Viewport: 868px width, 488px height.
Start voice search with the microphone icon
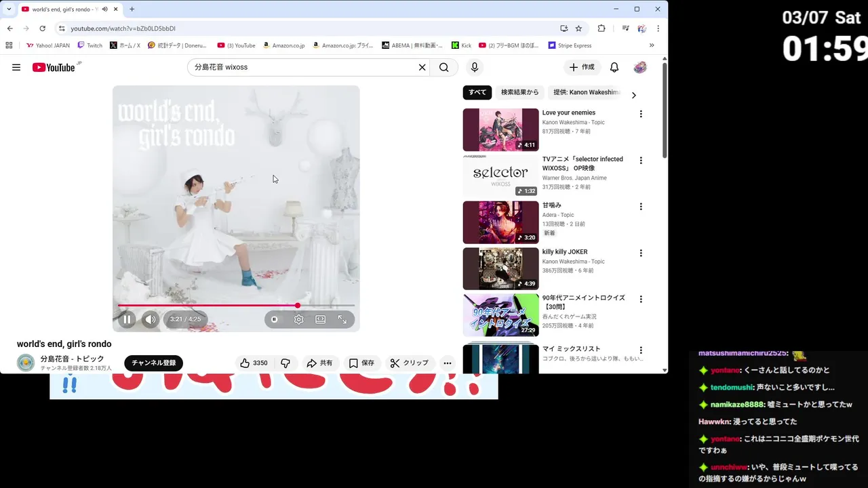(475, 67)
